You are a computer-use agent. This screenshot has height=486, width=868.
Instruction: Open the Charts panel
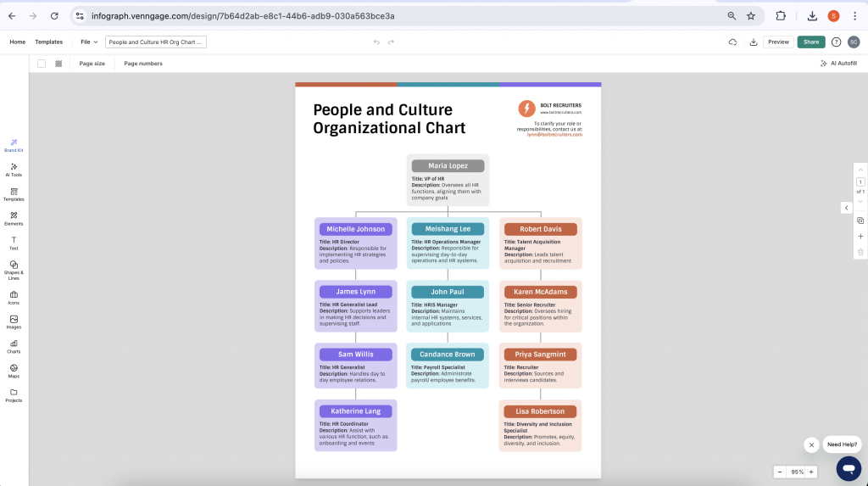pyautogui.click(x=14, y=345)
